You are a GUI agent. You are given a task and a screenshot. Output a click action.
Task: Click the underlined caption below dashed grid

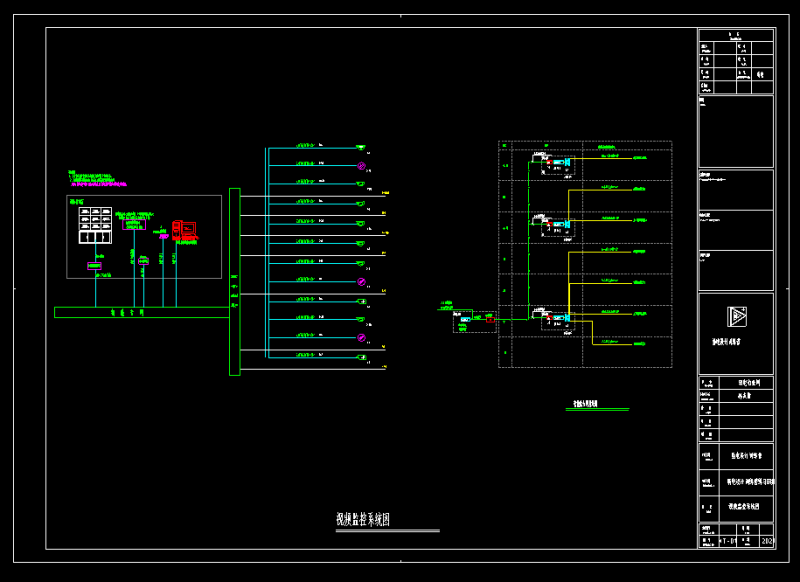[585, 405]
